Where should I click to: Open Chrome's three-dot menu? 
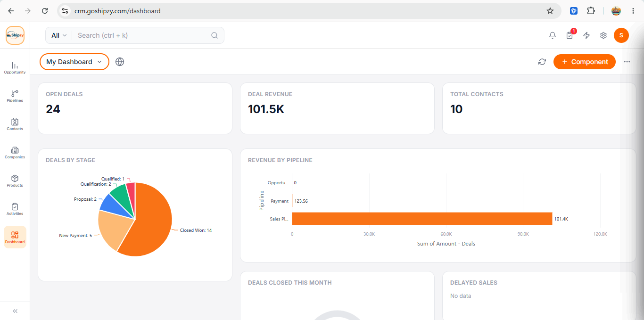point(633,11)
